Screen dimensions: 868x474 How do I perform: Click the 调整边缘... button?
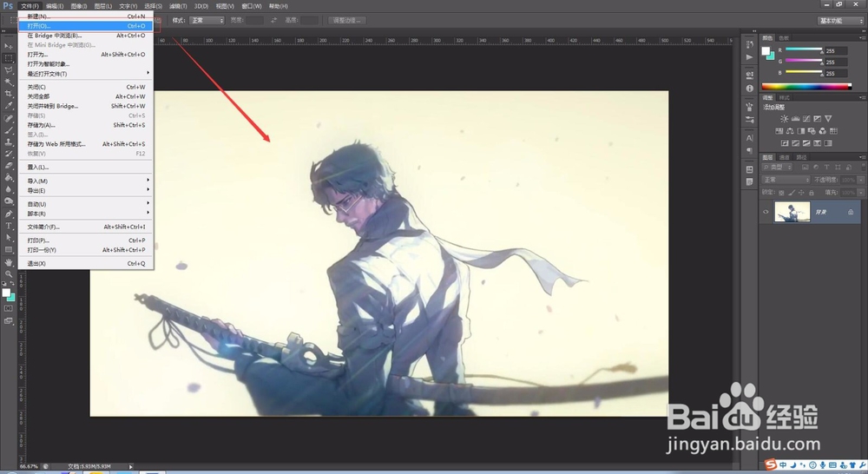tap(346, 21)
